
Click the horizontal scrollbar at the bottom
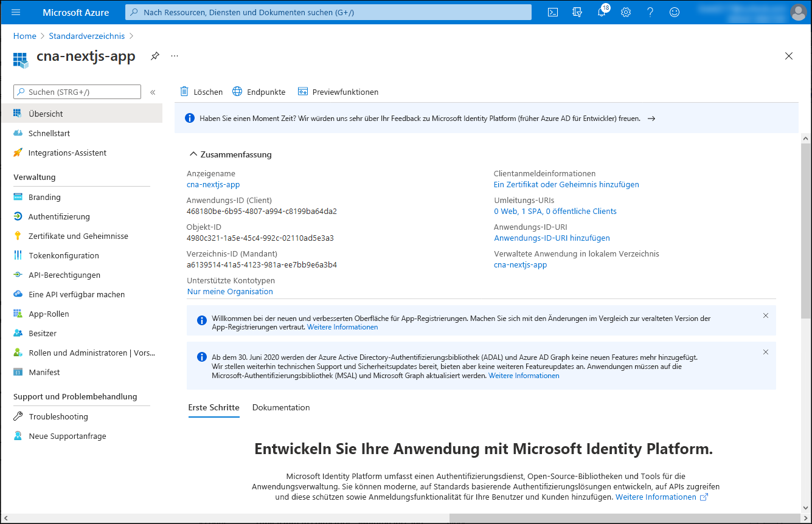[x=625, y=518]
